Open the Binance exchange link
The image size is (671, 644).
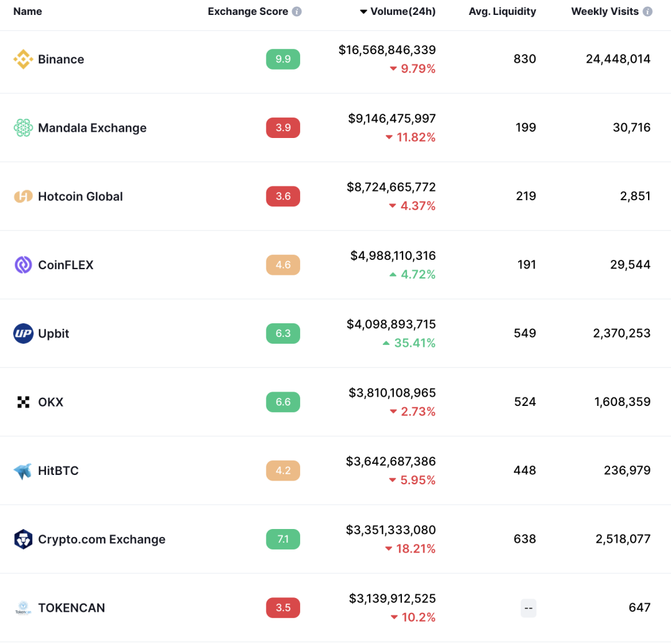pyautogui.click(x=61, y=59)
